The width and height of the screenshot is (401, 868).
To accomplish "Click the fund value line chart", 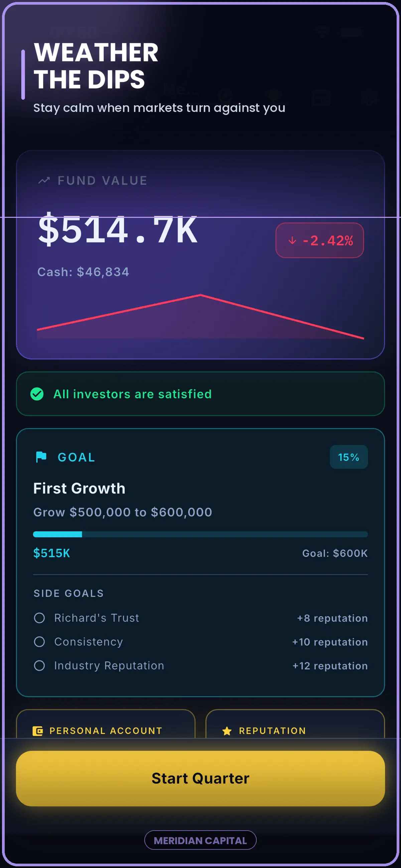I will click(200, 317).
